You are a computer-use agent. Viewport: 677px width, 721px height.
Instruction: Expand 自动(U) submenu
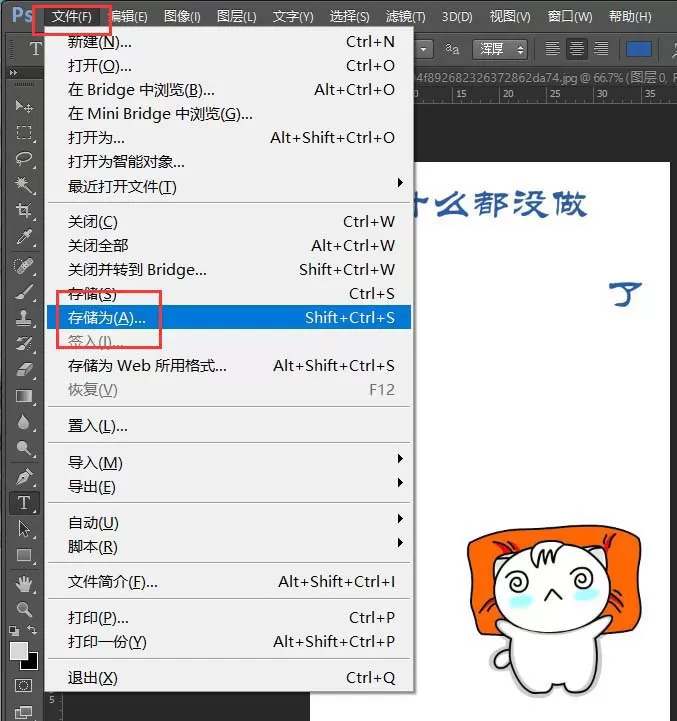coord(229,522)
